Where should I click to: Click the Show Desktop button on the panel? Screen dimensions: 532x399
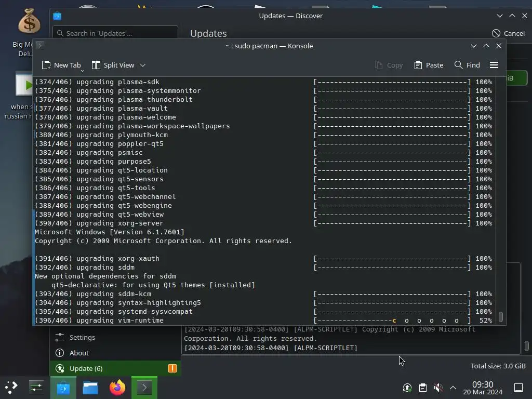518,388
